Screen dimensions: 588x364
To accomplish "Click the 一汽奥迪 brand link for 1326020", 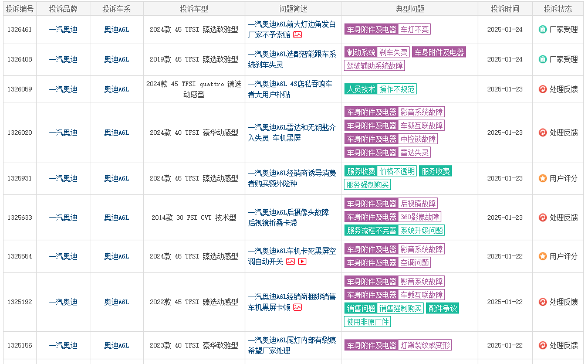I will point(63,132).
